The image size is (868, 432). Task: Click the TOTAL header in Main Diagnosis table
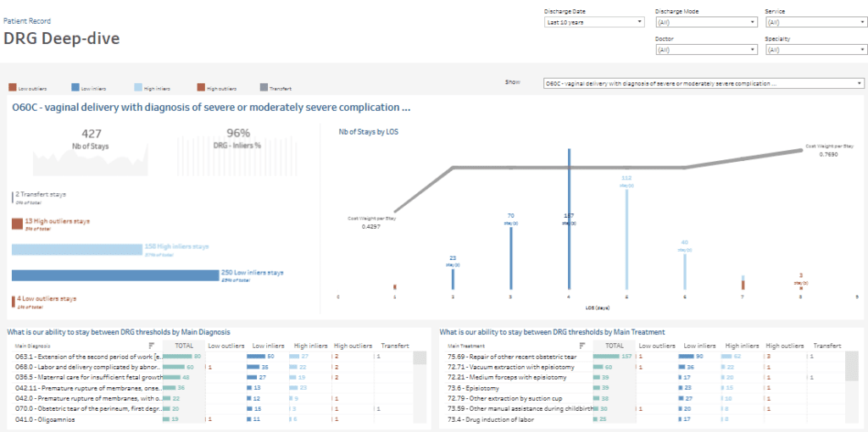click(184, 346)
